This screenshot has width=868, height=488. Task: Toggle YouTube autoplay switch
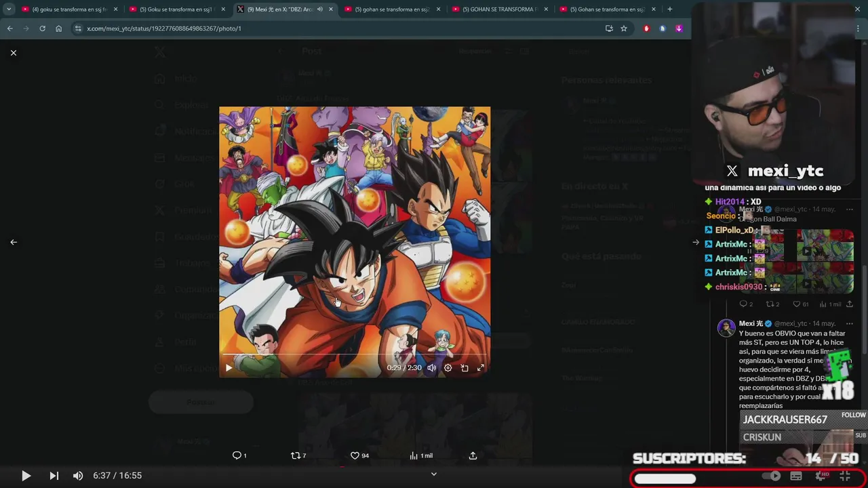[771, 476]
